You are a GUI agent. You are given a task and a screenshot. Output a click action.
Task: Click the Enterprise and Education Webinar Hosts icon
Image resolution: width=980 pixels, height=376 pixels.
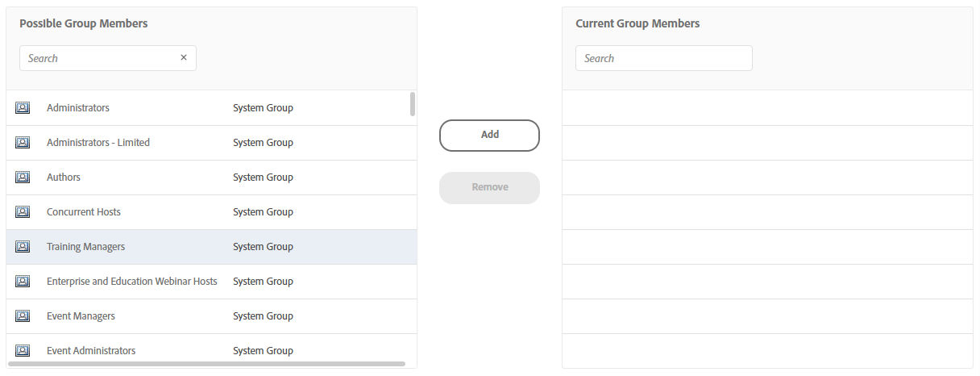23,282
